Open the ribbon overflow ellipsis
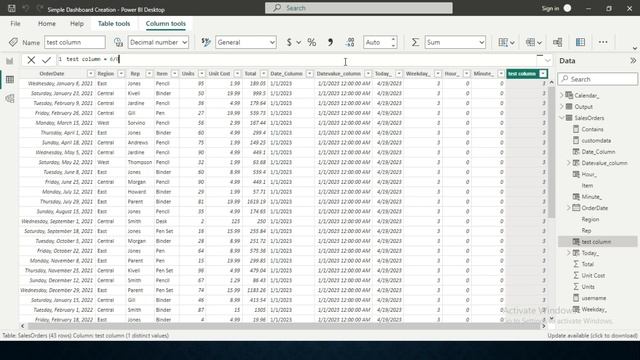 coord(603,42)
